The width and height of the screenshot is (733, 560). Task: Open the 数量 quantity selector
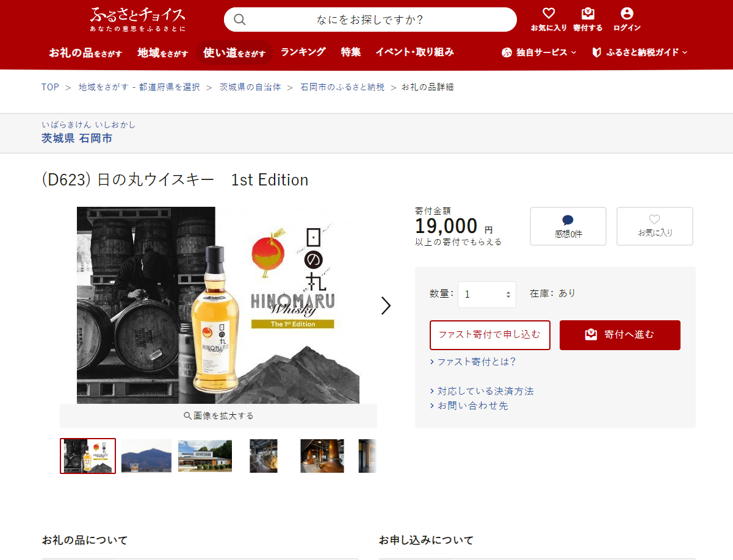click(x=487, y=295)
